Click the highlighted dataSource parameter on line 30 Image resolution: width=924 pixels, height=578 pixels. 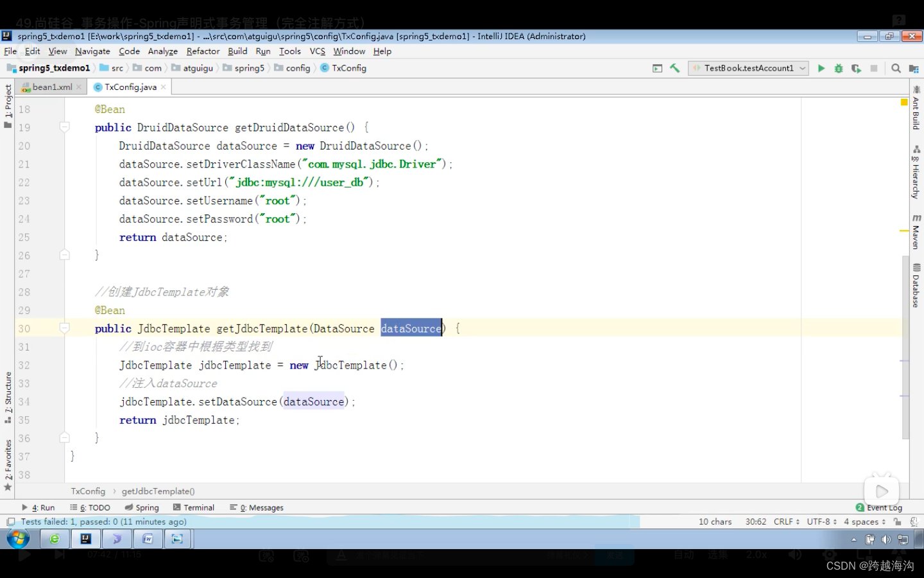click(x=411, y=328)
